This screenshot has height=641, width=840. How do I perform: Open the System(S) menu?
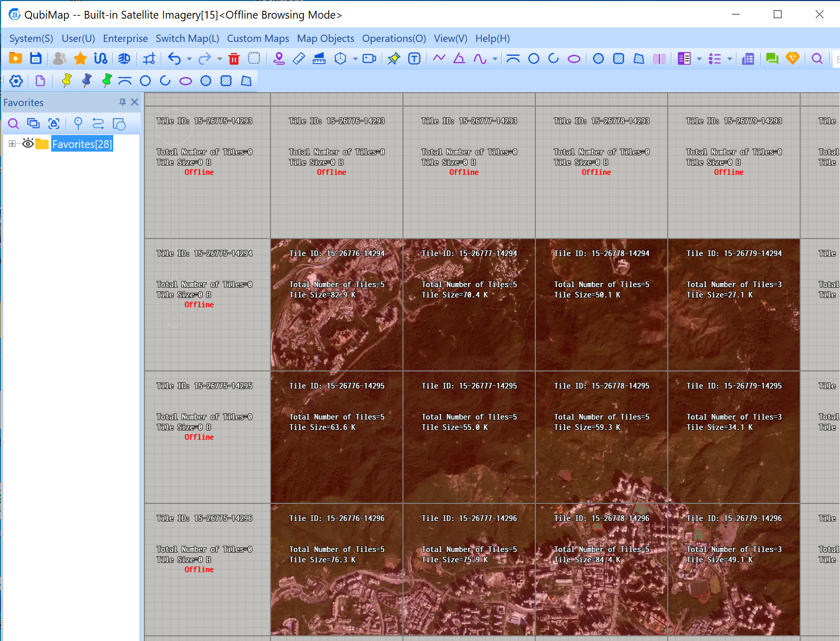31,38
